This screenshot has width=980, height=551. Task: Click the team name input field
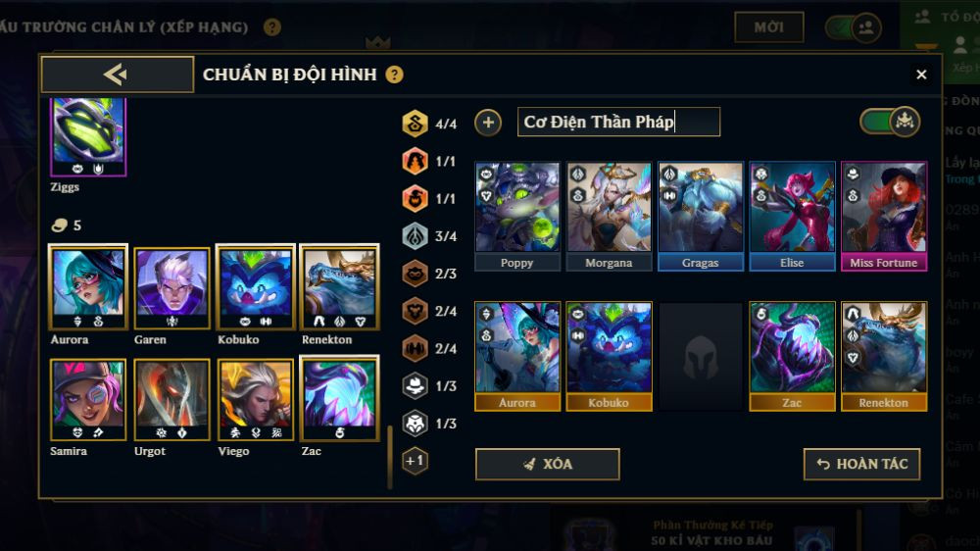click(x=618, y=122)
